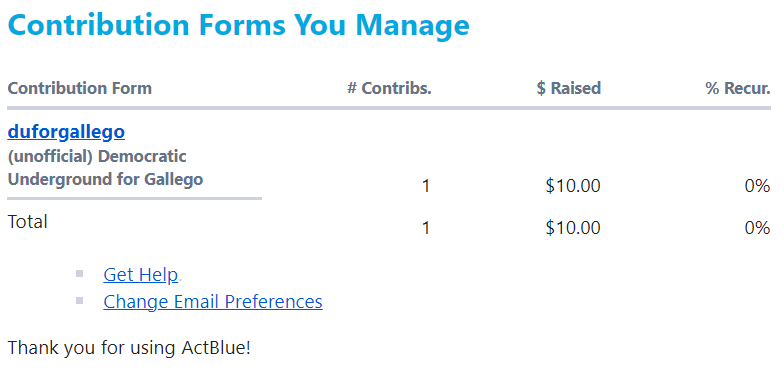
Task: Open the duforgallego contribution form link
Action: tap(66, 132)
